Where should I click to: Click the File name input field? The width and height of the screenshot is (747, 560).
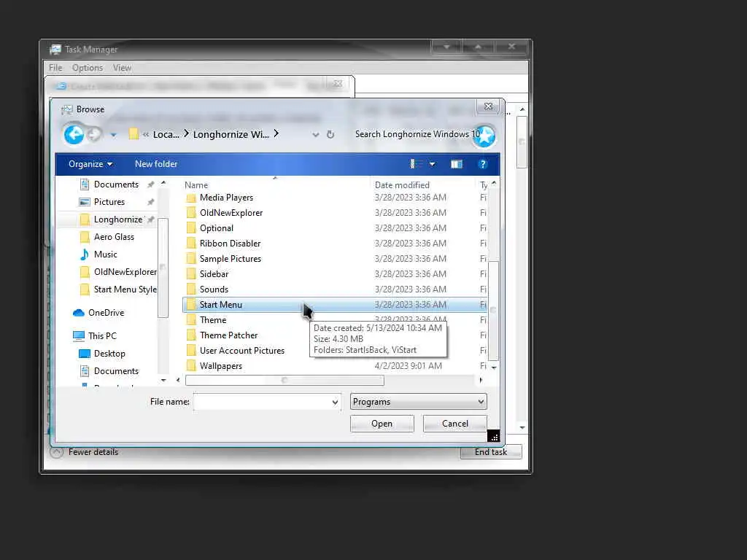262,402
